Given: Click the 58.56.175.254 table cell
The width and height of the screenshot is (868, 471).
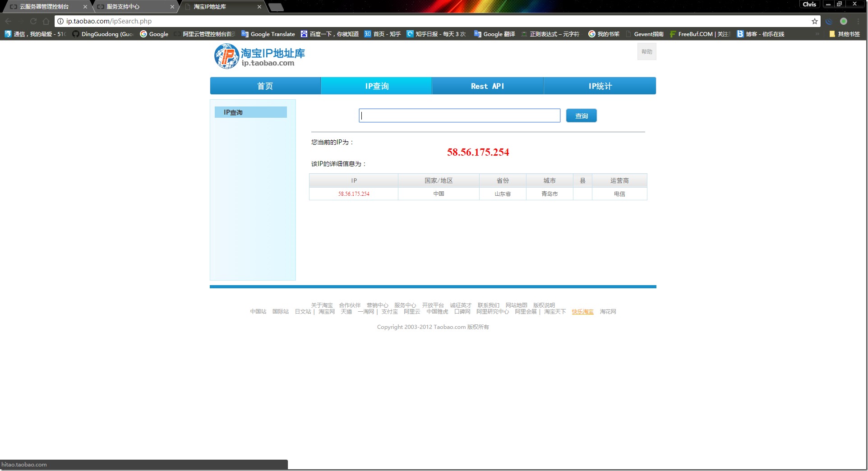Looking at the screenshot, I should [354, 194].
